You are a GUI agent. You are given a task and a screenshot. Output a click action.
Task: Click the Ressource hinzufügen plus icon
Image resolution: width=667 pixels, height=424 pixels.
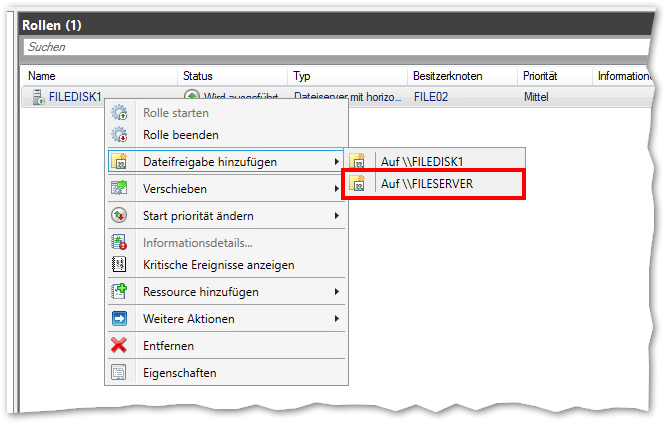(120, 292)
